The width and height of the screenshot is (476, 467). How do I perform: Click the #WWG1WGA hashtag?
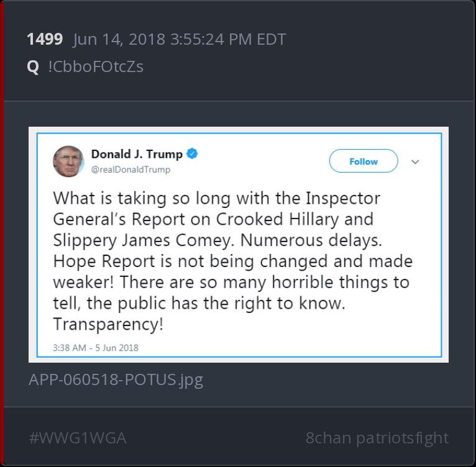point(78,438)
